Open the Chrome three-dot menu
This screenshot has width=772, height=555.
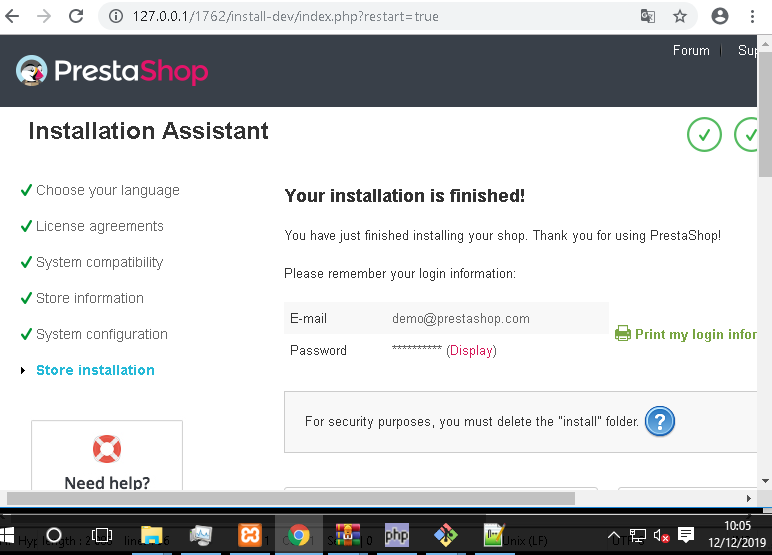(752, 16)
